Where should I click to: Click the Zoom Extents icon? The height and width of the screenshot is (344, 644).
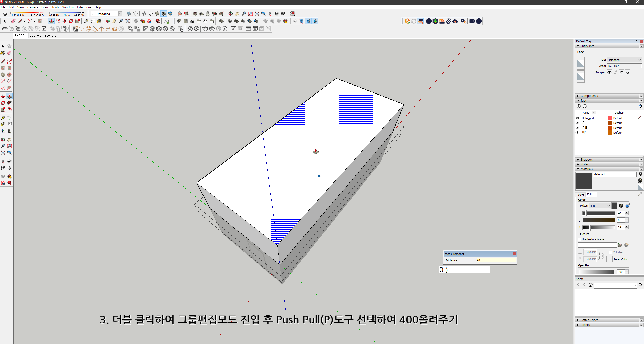(3, 153)
